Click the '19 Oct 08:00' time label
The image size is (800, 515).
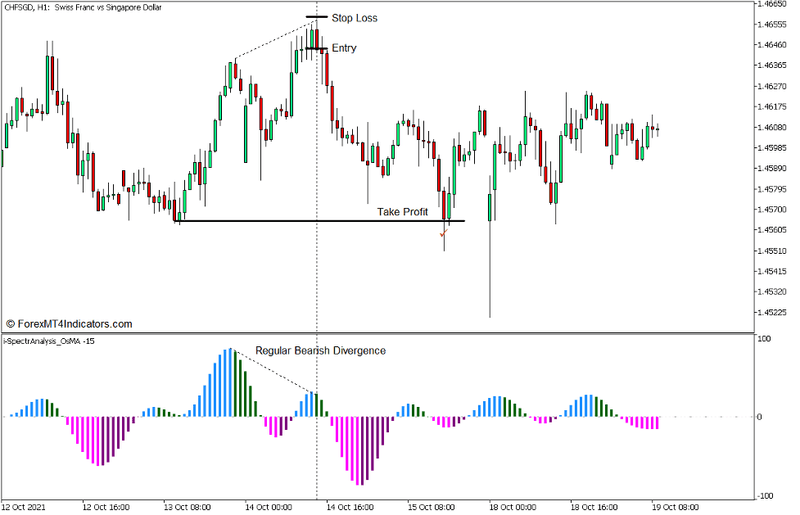(675, 507)
